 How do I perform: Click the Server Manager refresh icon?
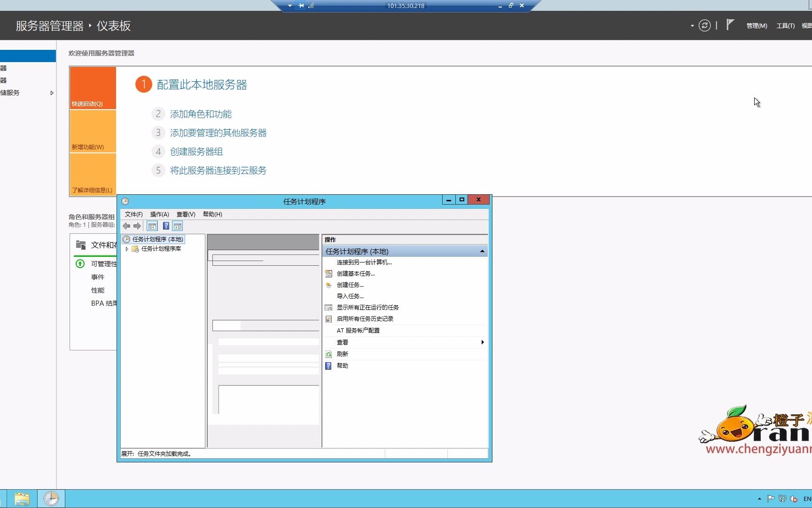[704, 25]
